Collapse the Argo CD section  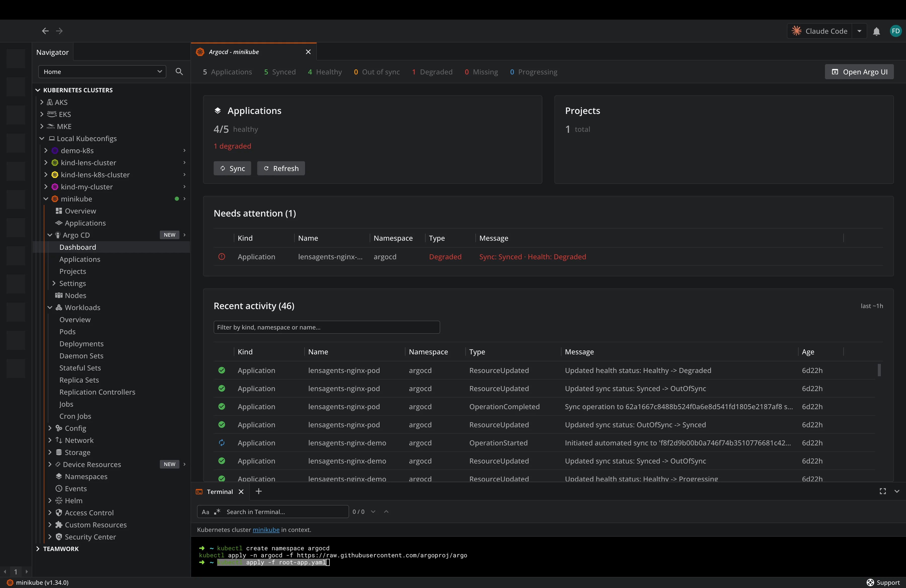[x=50, y=235]
